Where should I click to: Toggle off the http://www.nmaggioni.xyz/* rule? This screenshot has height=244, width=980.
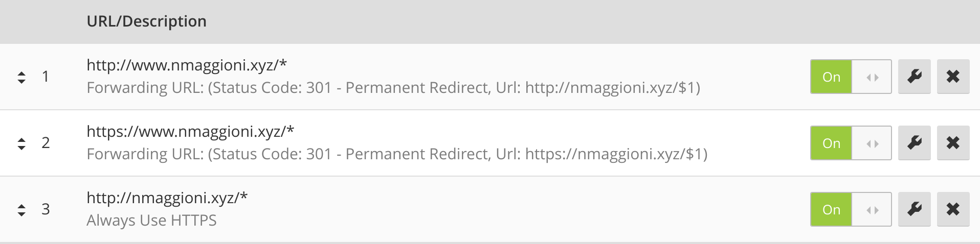click(851, 77)
